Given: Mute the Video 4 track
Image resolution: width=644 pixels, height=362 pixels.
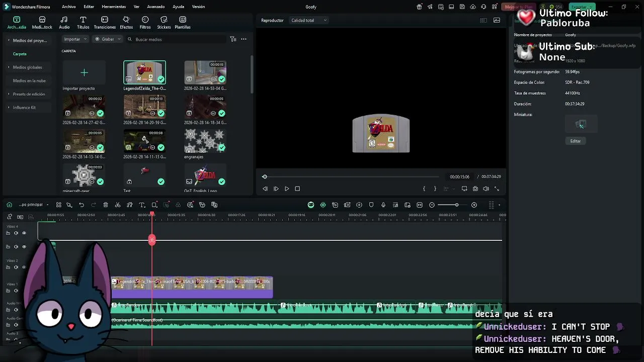Looking at the screenshot, I should [x=16, y=233].
